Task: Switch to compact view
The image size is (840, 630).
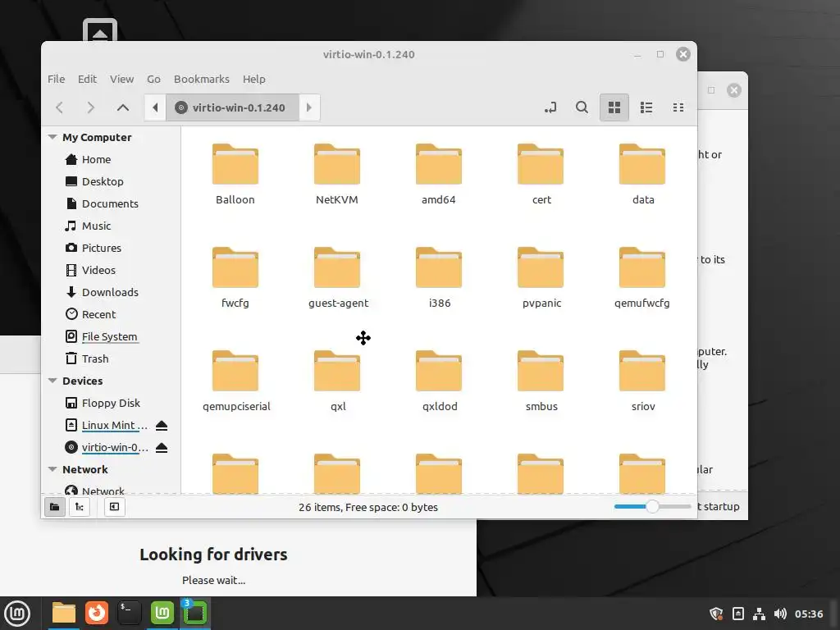Action: click(678, 107)
